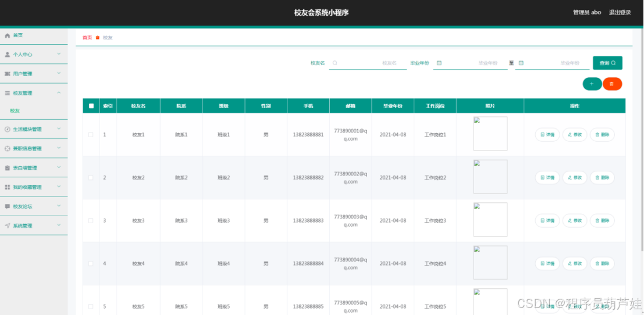The height and width of the screenshot is (315, 644).
Task: Click 详情 button for 校友2
Action: point(547,178)
